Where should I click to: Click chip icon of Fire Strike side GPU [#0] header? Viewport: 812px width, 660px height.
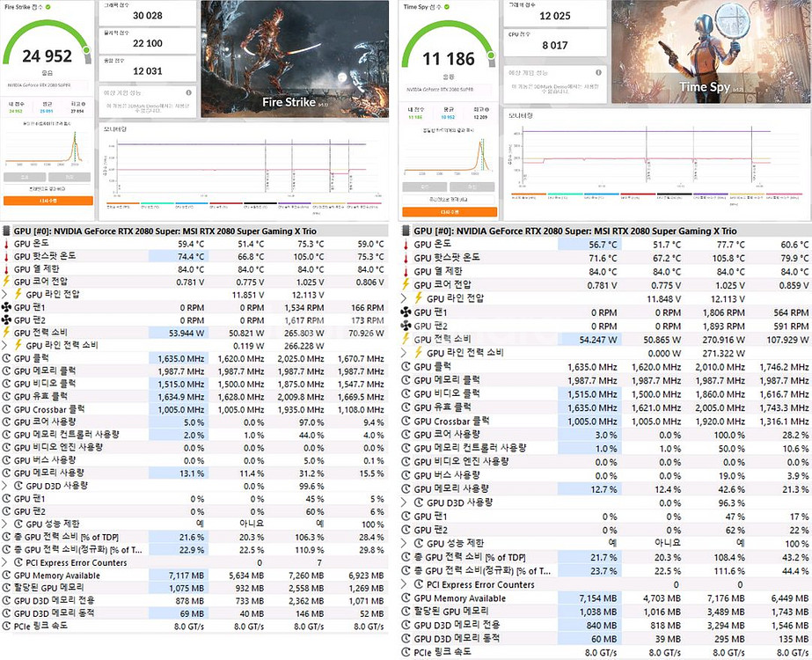click(x=6, y=231)
